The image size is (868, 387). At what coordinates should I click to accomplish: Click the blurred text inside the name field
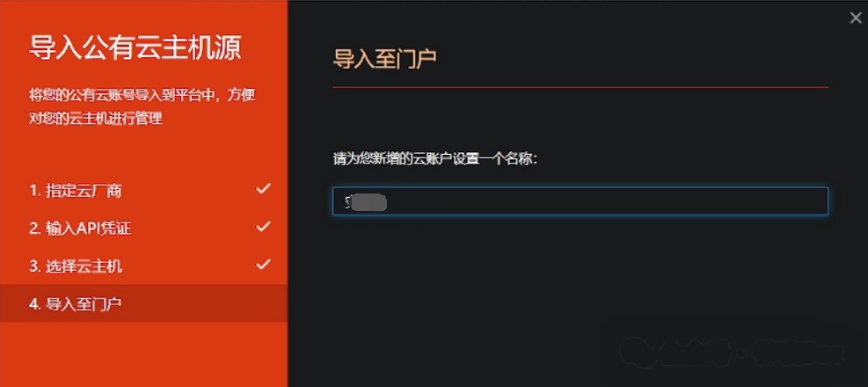pos(365,202)
